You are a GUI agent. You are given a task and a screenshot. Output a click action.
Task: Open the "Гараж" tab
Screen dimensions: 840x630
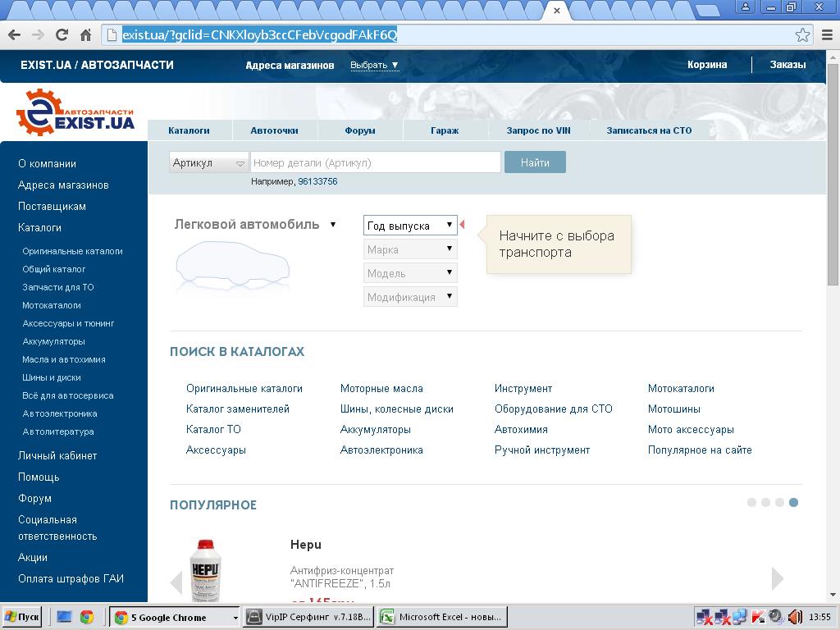point(445,130)
